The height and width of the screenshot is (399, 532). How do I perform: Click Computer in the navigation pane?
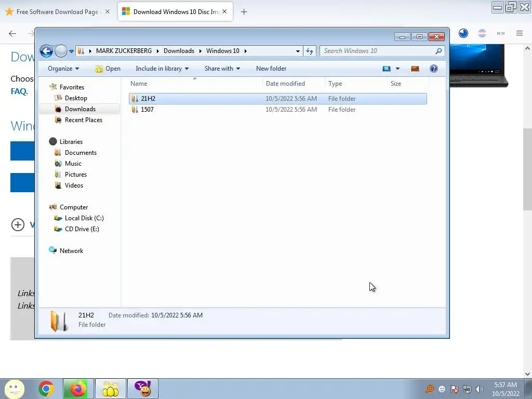[74, 207]
